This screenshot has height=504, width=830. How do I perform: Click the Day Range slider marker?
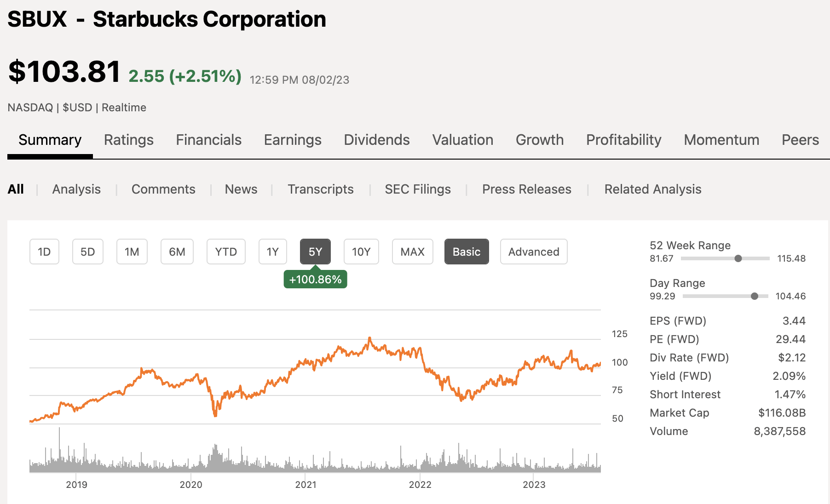(x=755, y=296)
